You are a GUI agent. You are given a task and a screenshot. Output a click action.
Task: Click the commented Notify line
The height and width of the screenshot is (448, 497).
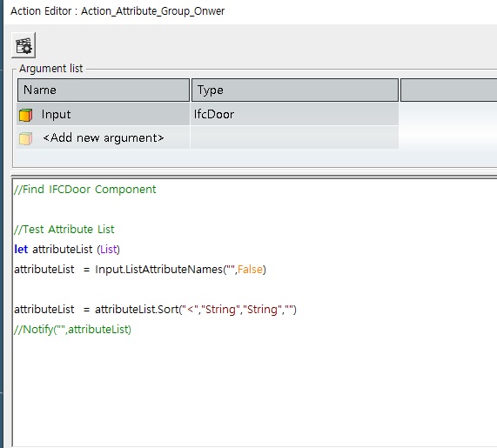point(72,330)
